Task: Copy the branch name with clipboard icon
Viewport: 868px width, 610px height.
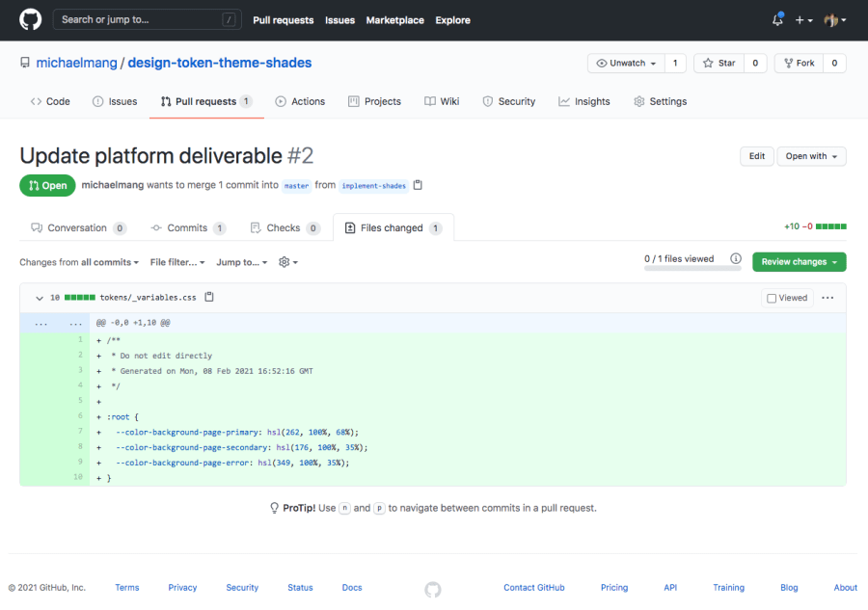Action: click(x=418, y=185)
